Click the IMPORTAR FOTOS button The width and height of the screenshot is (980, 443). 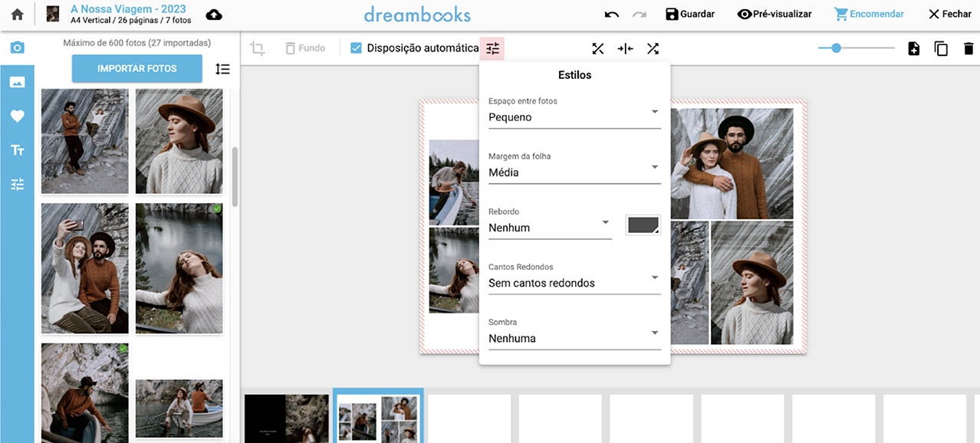pos(137,69)
